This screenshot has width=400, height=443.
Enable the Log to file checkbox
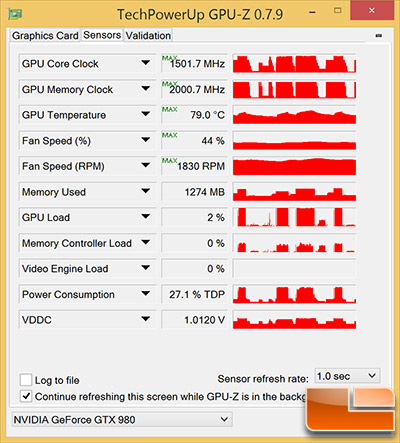(x=26, y=380)
